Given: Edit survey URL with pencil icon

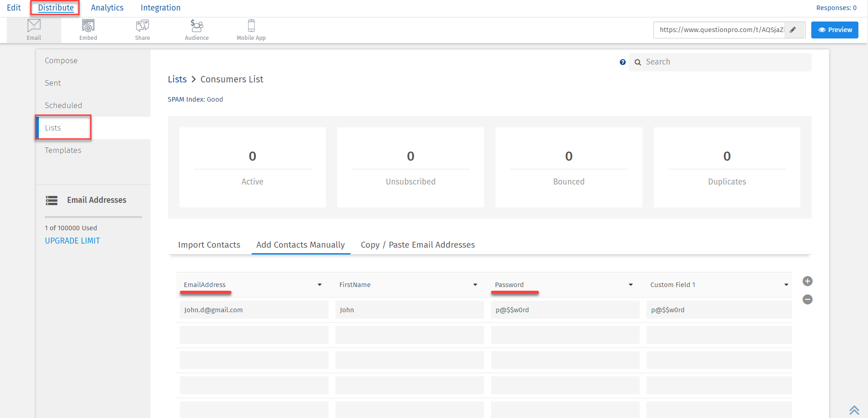Looking at the screenshot, I should coord(793,30).
